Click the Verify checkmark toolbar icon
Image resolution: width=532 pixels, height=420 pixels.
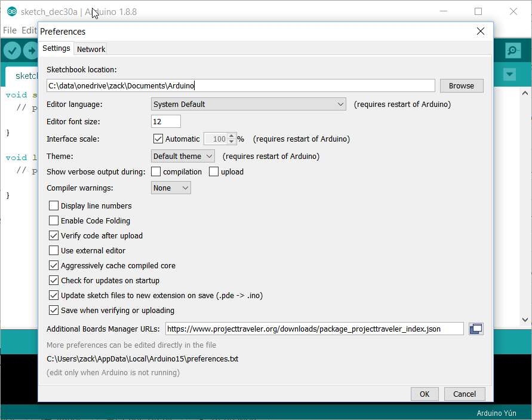[x=12, y=51]
